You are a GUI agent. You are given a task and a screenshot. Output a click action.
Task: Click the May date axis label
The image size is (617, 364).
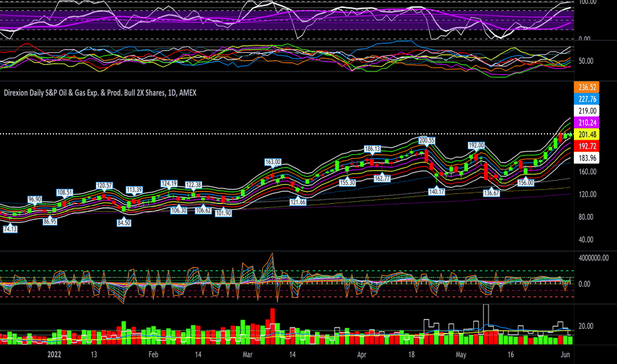(461, 355)
